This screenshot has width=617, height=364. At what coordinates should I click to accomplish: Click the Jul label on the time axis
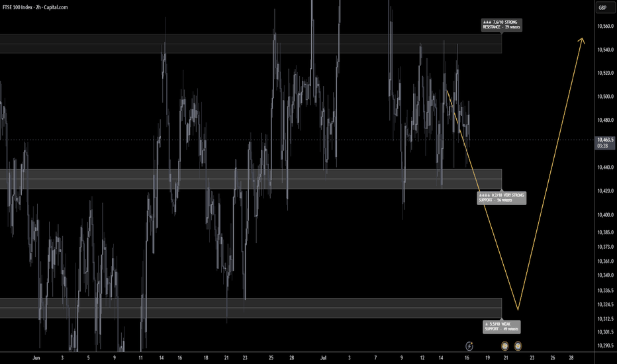(324, 357)
